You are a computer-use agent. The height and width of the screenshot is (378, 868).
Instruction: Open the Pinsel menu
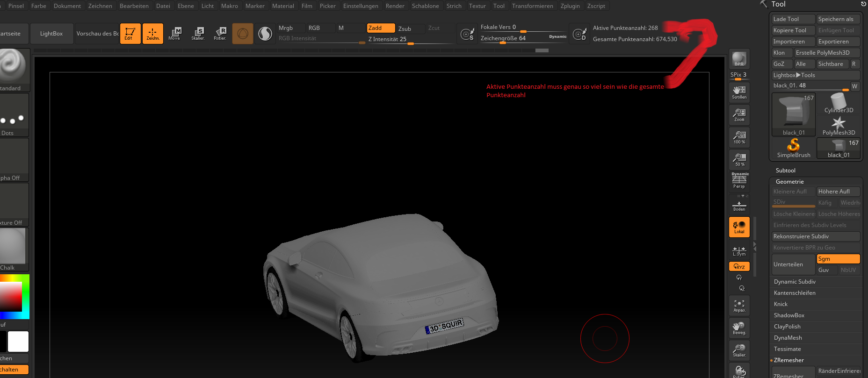point(16,6)
